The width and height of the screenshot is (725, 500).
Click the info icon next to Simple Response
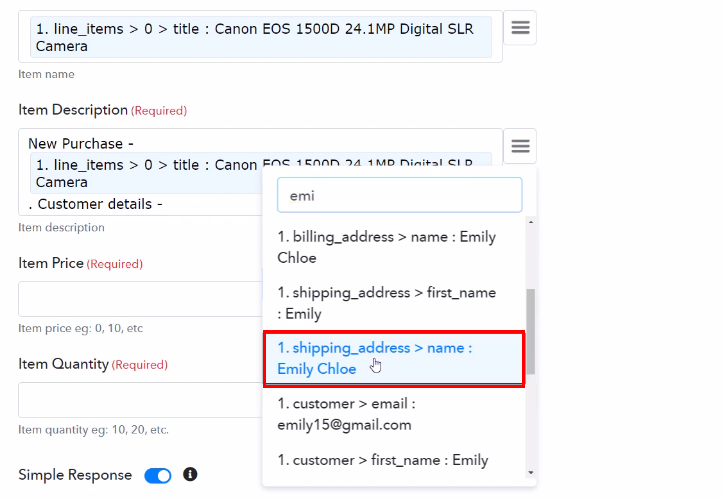pyautogui.click(x=190, y=474)
